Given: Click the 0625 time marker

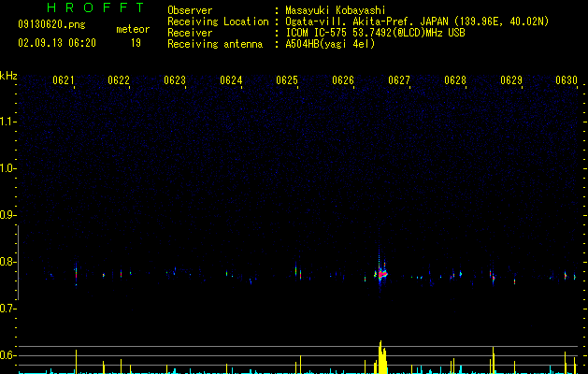Looking at the screenshot, I should (x=287, y=80).
